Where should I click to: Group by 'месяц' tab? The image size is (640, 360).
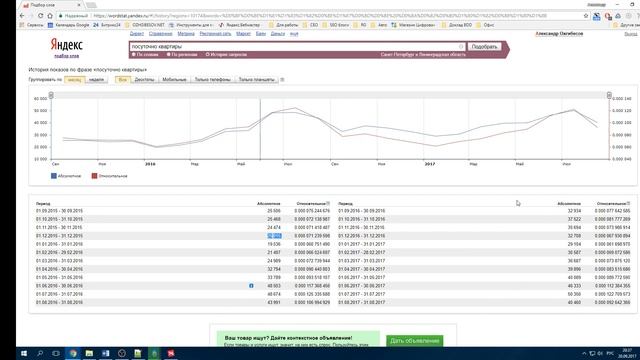[75, 80]
